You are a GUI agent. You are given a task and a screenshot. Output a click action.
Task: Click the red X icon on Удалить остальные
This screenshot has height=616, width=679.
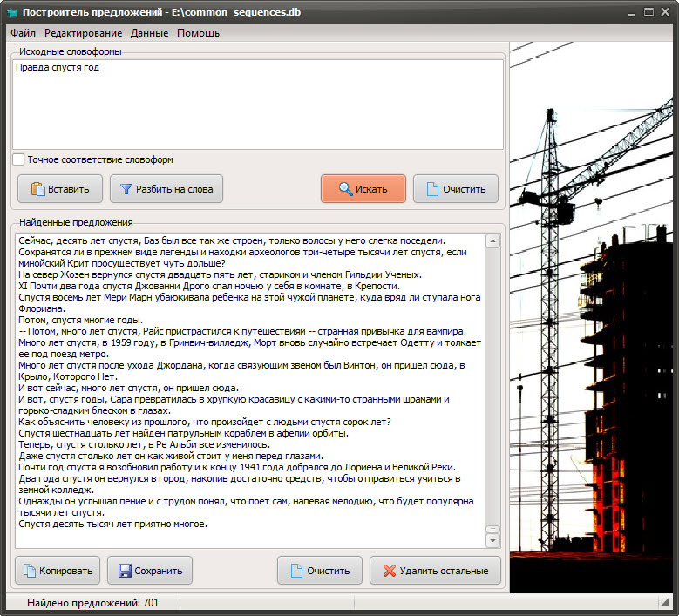point(390,571)
